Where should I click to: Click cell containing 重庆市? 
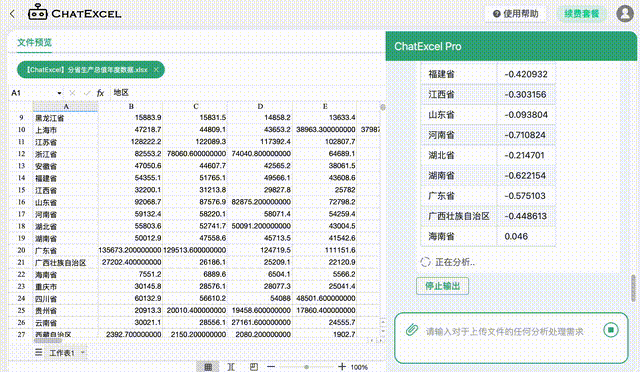pyautogui.click(x=65, y=287)
